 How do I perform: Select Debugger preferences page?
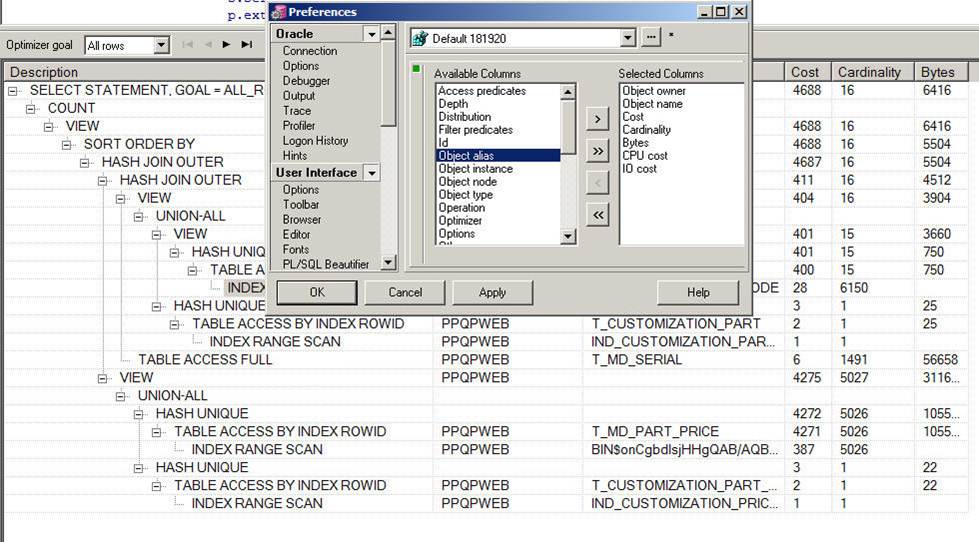pos(306,81)
